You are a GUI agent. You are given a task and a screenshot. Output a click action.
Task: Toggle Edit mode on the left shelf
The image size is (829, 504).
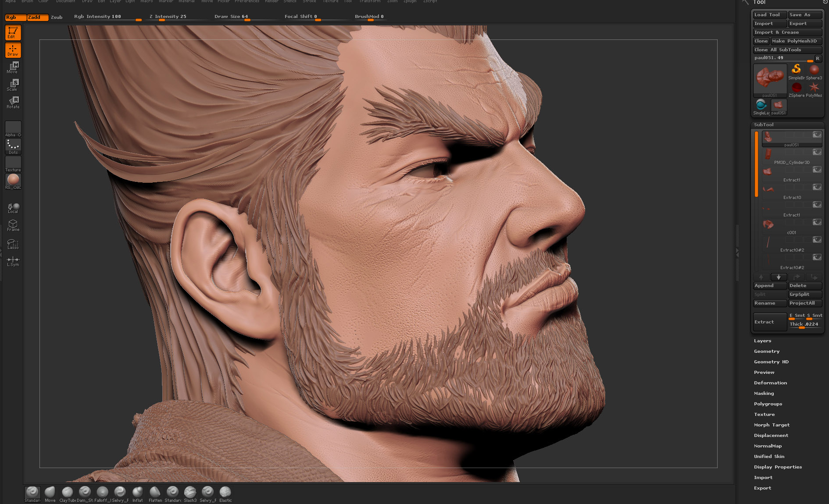13,32
